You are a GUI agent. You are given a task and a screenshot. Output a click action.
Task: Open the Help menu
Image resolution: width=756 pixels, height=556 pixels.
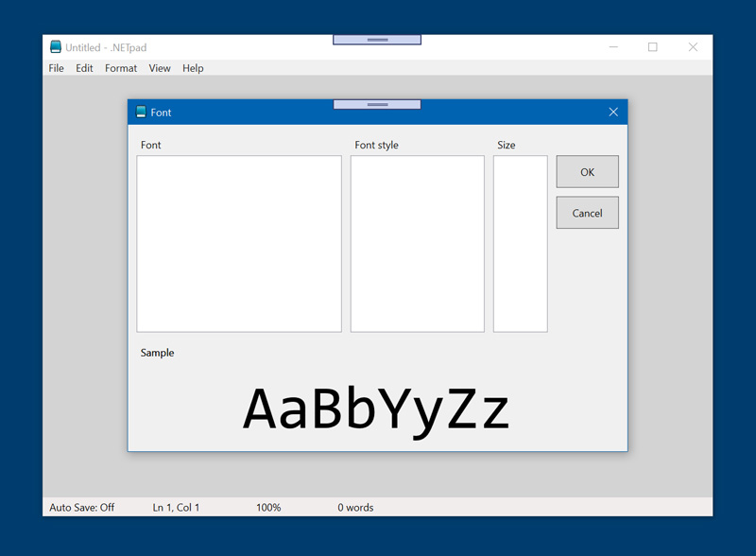(193, 68)
